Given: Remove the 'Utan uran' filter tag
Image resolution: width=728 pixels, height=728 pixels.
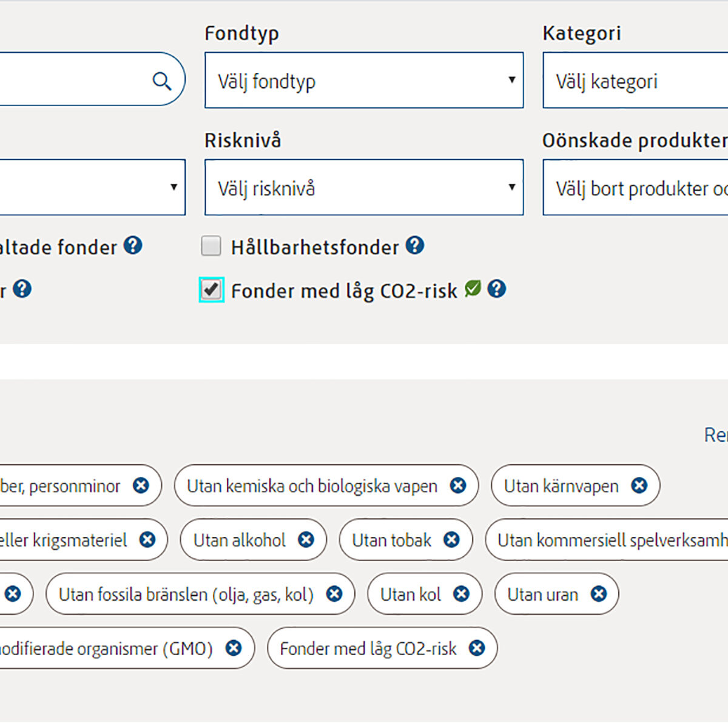Looking at the screenshot, I should pyautogui.click(x=599, y=594).
